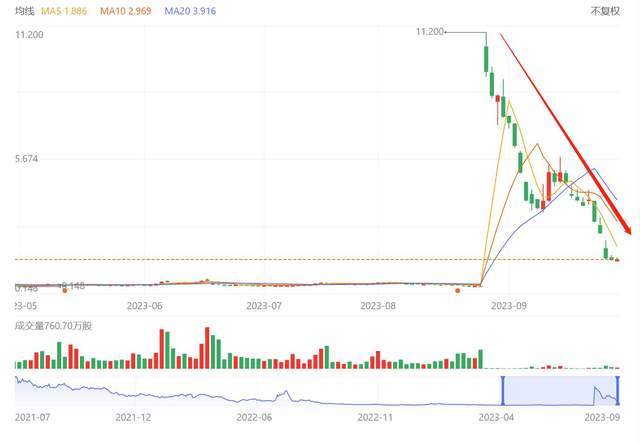Screen dimensions: 640x442
Task: Click the 2023-06 date on main axis
Action: tap(146, 305)
